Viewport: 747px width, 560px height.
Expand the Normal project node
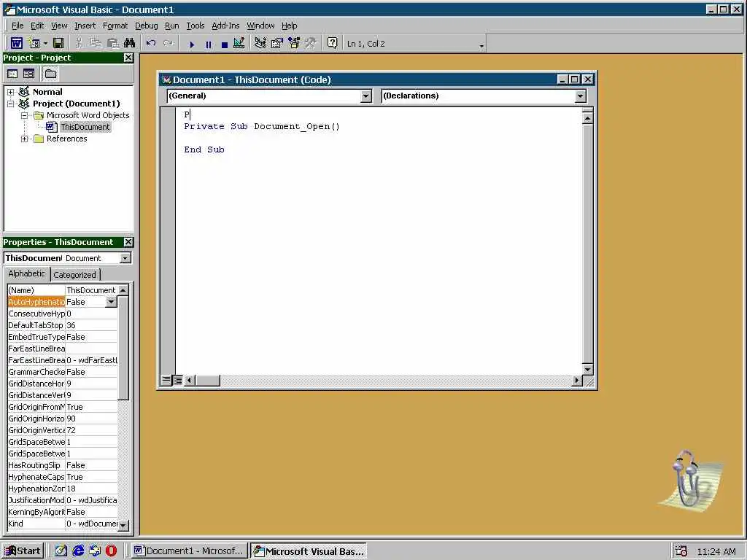coord(10,92)
